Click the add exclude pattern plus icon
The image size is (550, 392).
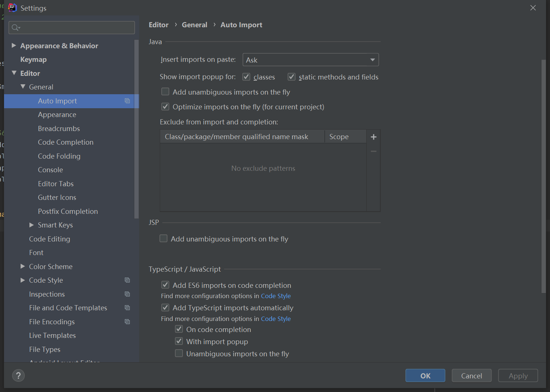[373, 137]
